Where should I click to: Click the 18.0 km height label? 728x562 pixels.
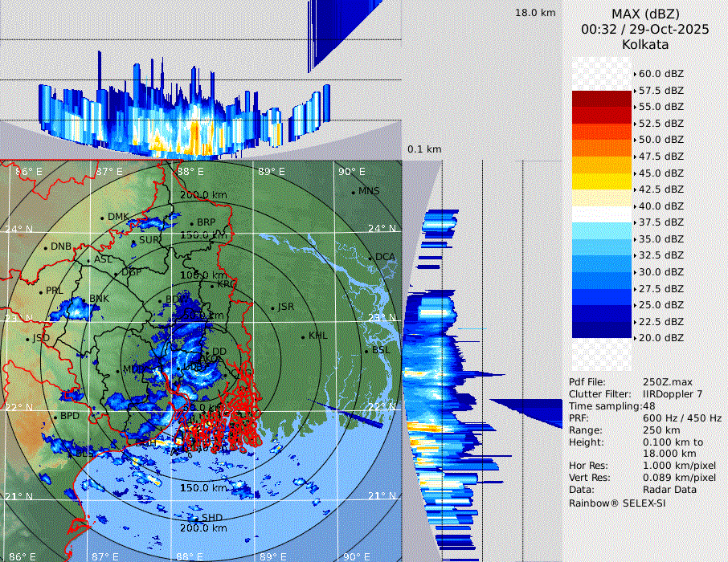pyautogui.click(x=535, y=13)
